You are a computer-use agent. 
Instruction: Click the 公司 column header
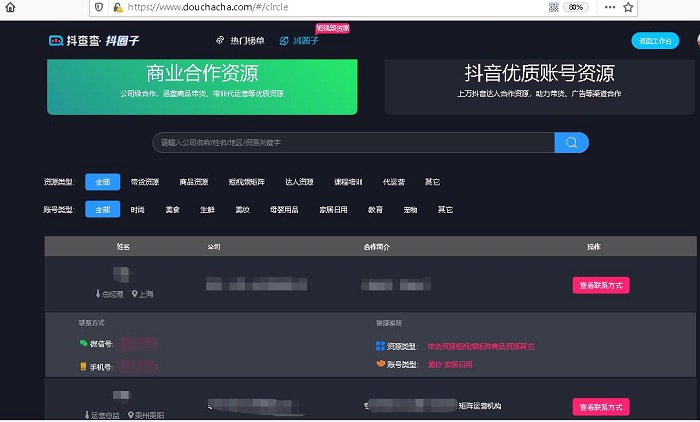pyautogui.click(x=214, y=247)
